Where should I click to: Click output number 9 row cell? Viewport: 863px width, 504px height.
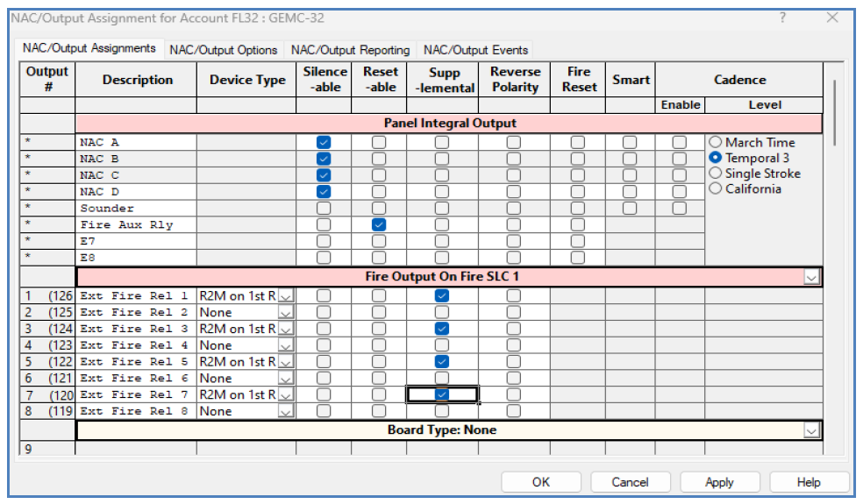coord(47,449)
